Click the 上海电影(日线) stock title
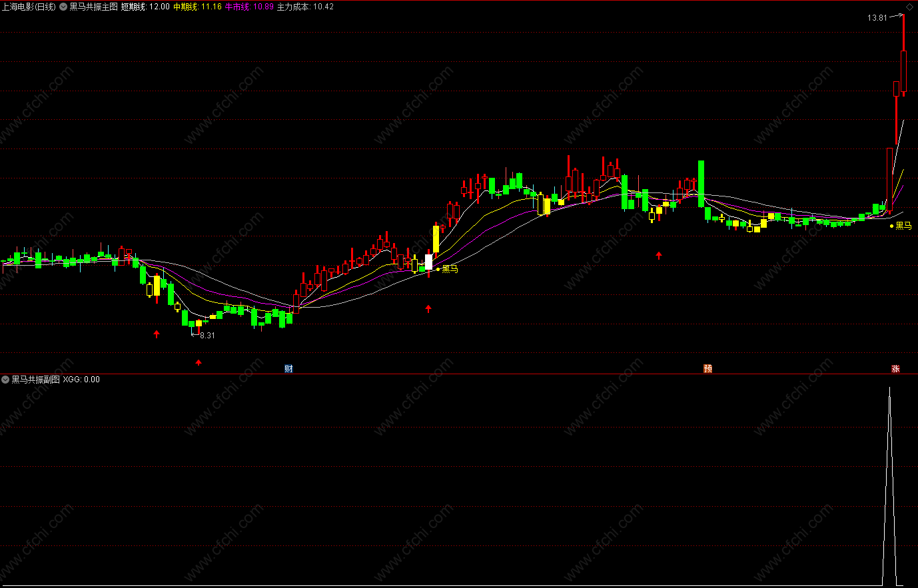 coord(29,7)
